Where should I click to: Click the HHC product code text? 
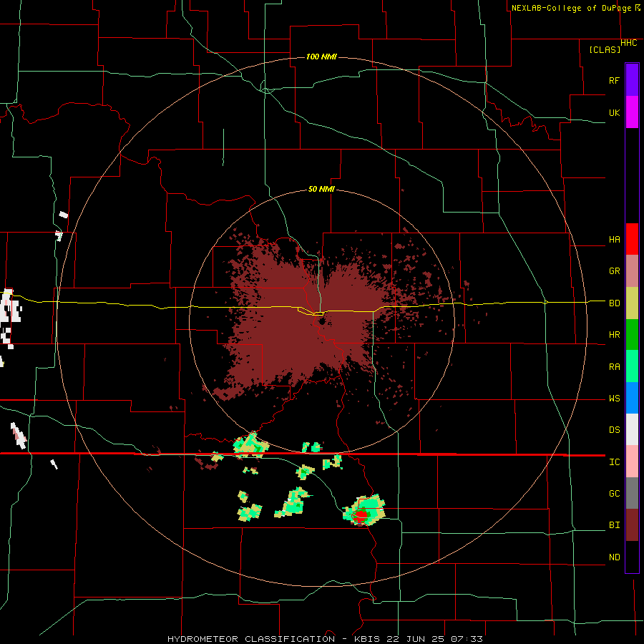tap(629, 43)
